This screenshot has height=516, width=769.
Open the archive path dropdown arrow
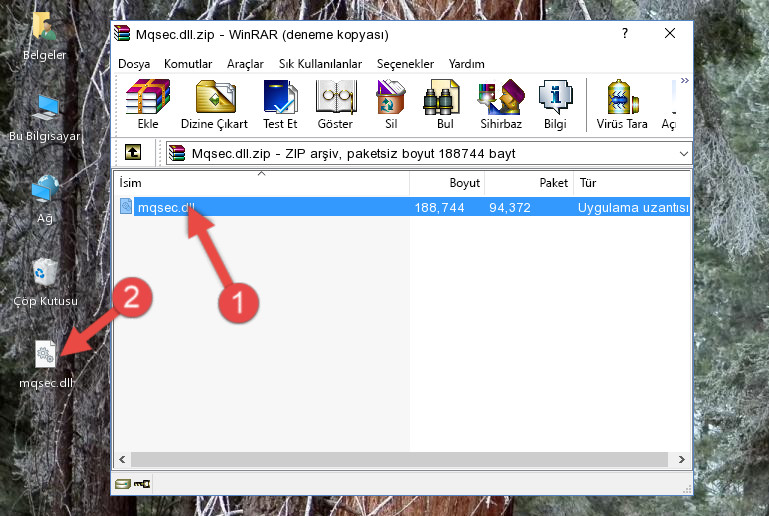(684, 154)
